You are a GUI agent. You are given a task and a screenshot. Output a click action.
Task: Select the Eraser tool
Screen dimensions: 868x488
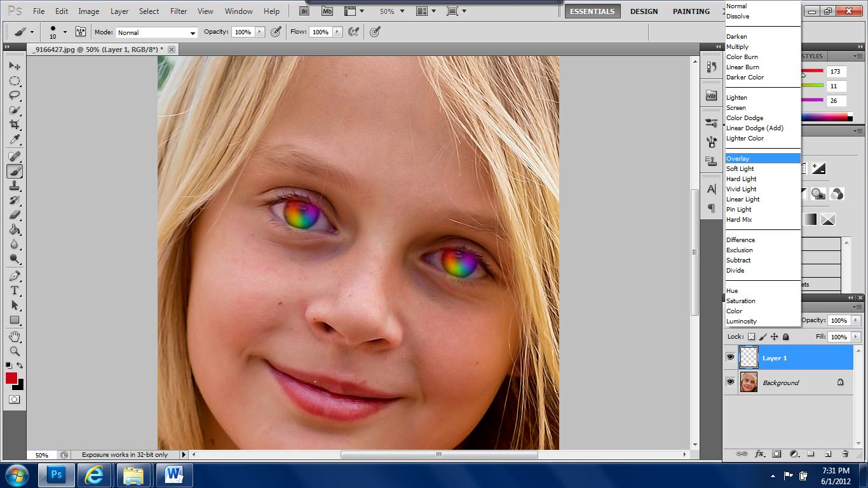coord(15,215)
